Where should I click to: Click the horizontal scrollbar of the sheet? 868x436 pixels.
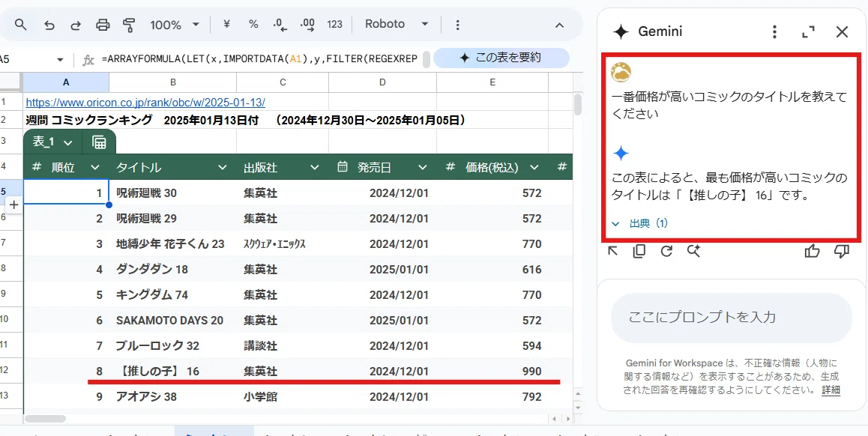(46, 419)
